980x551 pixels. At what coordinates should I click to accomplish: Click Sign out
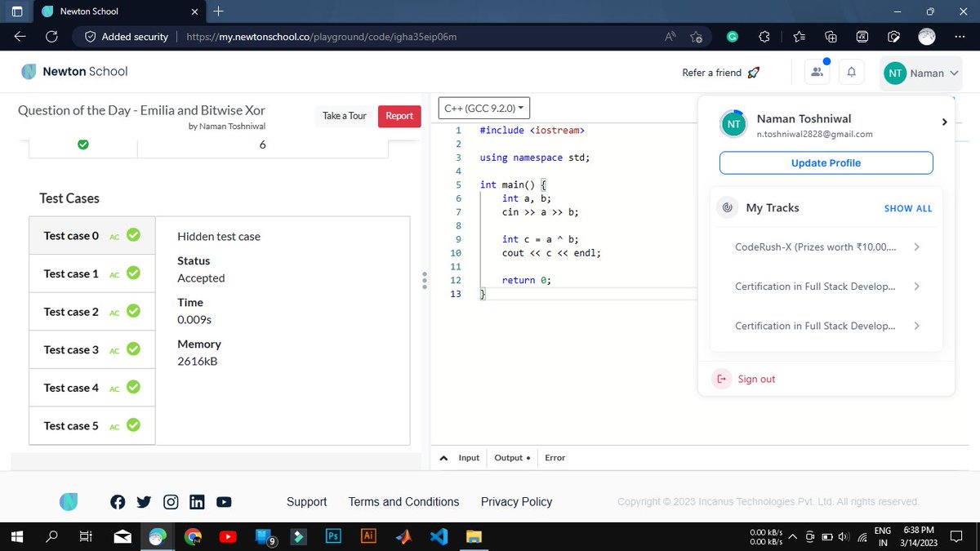tap(756, 379)
